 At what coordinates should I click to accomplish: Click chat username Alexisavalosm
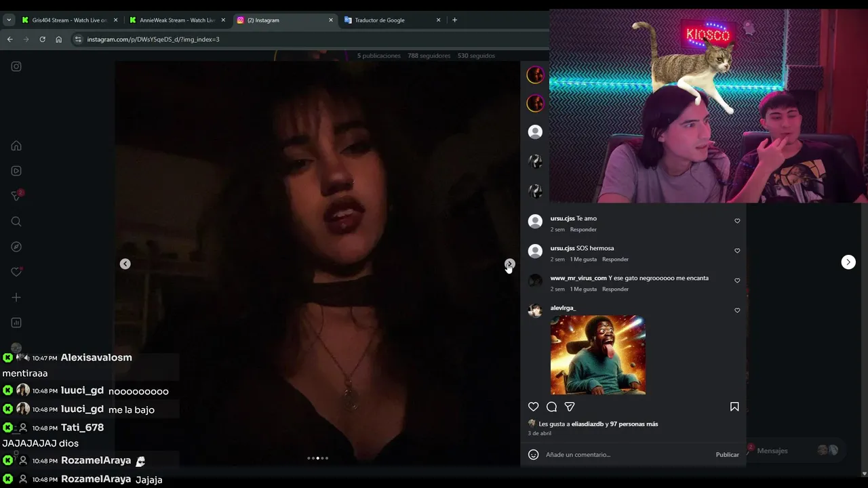click(x=96, y=358)
